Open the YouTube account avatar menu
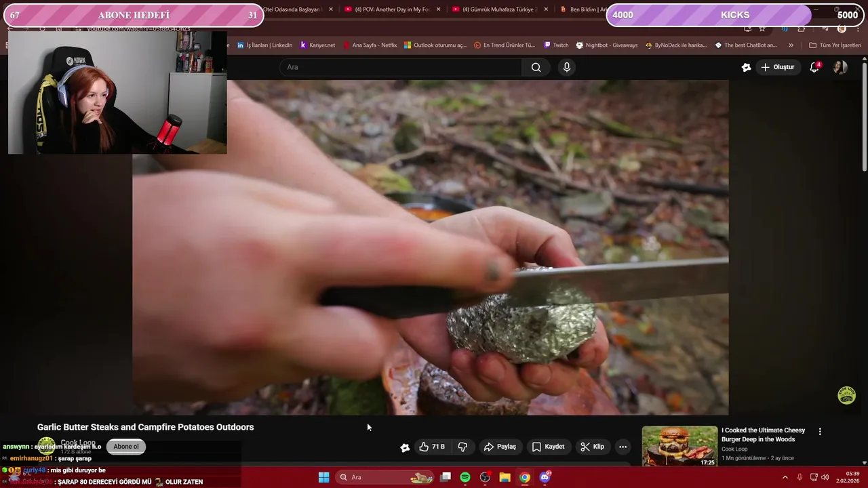This screenshot has width=868, height=488. click(840, 67)
